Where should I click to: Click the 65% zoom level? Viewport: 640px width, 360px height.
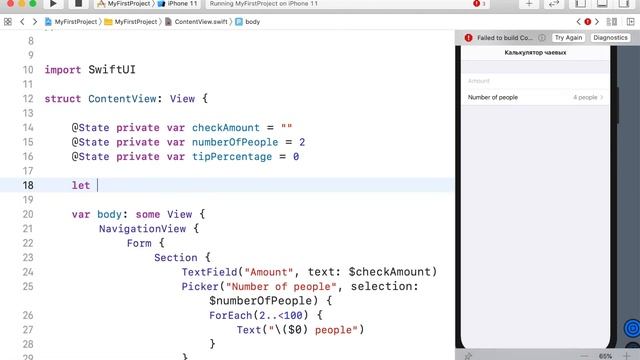pyautogui.click(x=605, y=356)
